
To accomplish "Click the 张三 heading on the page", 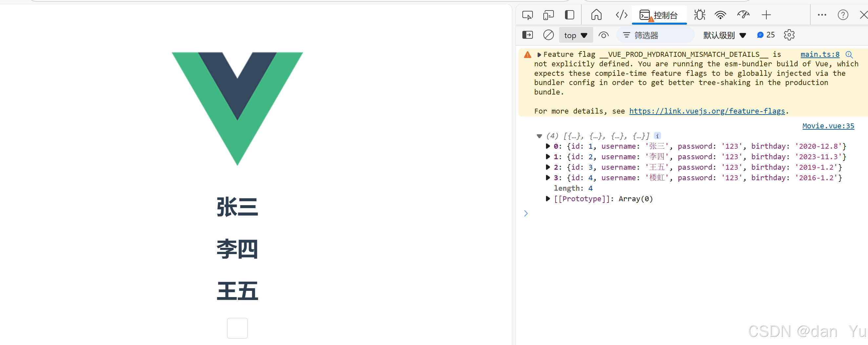I will coord(237,207).
